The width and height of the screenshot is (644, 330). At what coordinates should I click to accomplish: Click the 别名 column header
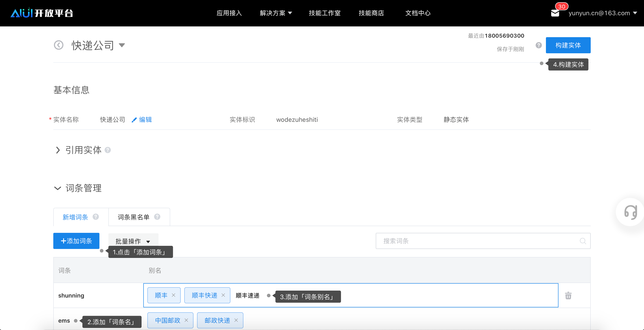(x=155, y=270)
